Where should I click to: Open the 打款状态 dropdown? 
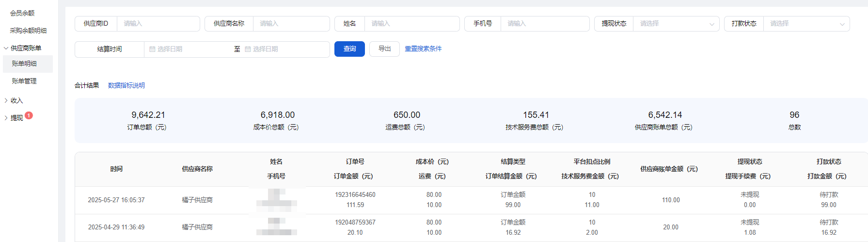tap(805, 24)
